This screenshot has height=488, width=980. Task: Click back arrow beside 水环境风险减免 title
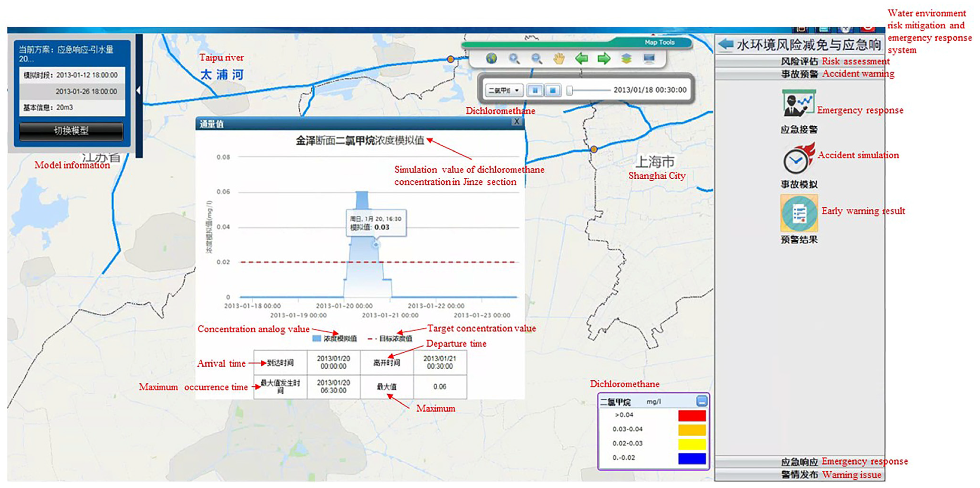click(726, 44)
